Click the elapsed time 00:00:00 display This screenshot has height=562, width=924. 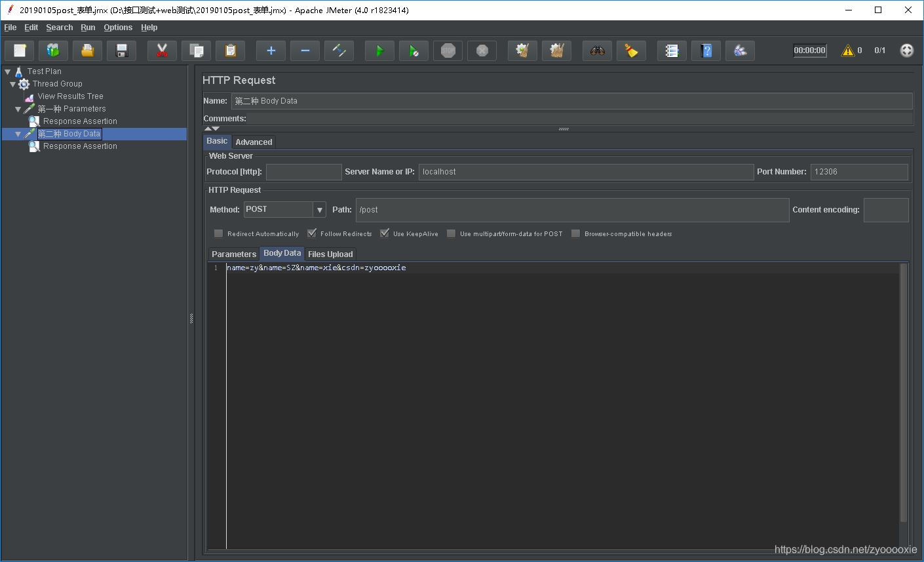pyautogui.click(x=810, y=50)
